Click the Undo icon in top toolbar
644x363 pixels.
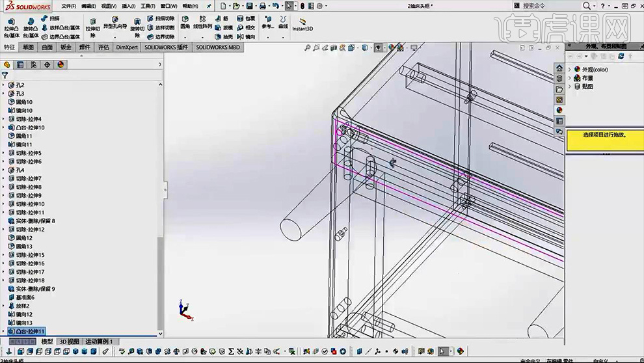tap(276, 6)
